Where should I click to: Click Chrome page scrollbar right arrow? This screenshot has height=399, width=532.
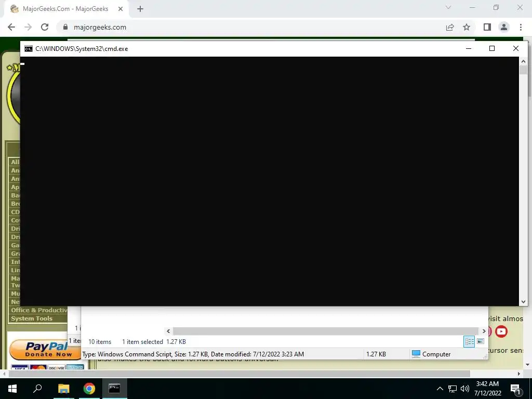(x=519, y=374)
